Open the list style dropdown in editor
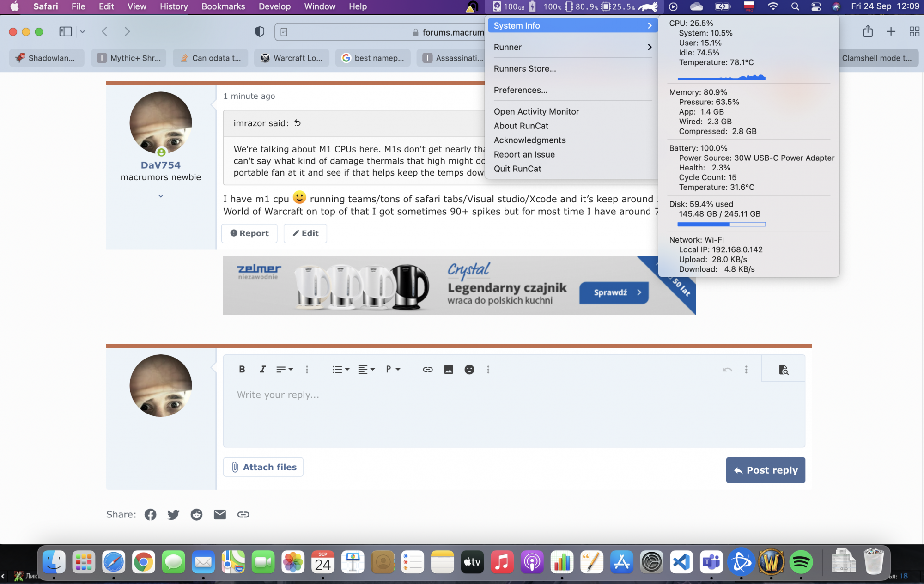The image size is (924, 584). coord(341,369)
